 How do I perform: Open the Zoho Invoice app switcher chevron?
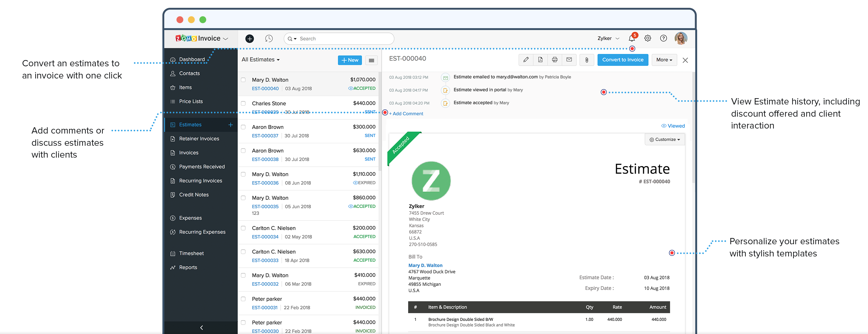226,39
